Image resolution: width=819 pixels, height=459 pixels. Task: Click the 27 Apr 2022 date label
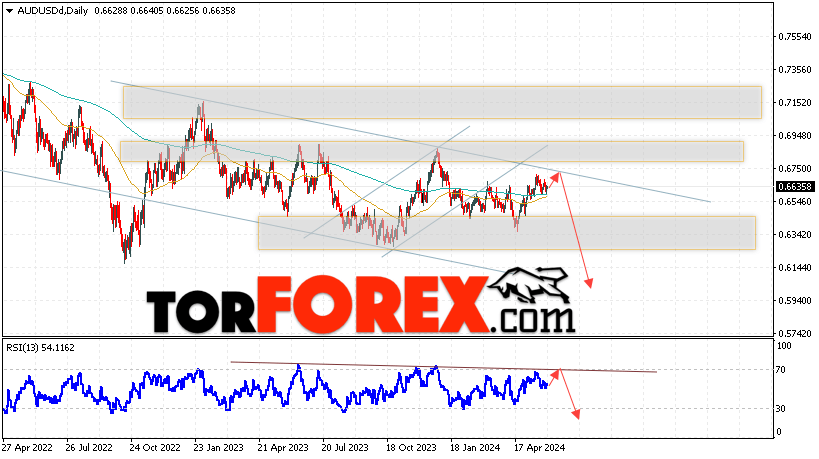pyautogui.click(x=27, y=448)
